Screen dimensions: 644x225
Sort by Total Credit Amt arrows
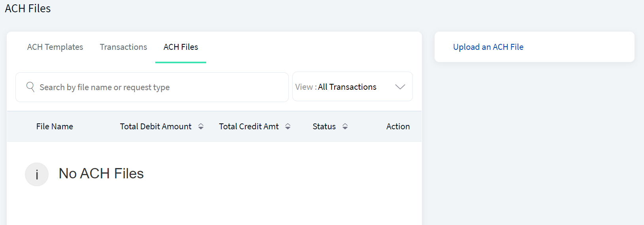(x=288, y=127)
